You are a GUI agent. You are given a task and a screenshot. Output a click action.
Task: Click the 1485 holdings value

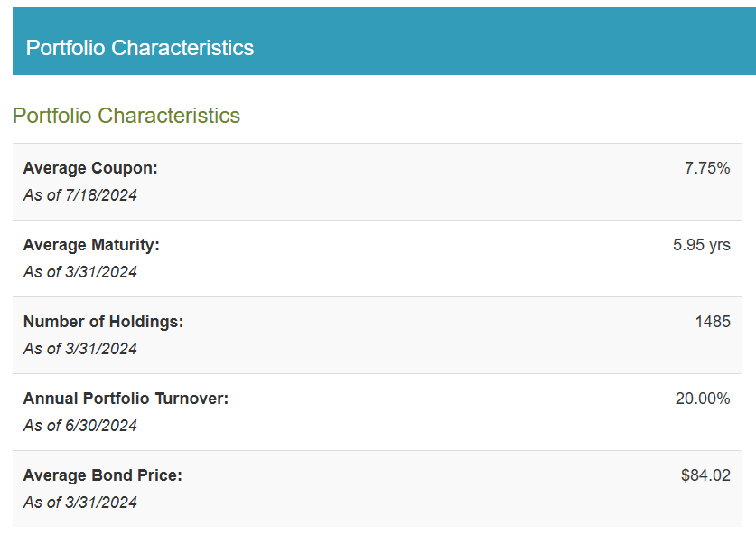[713, 321]
